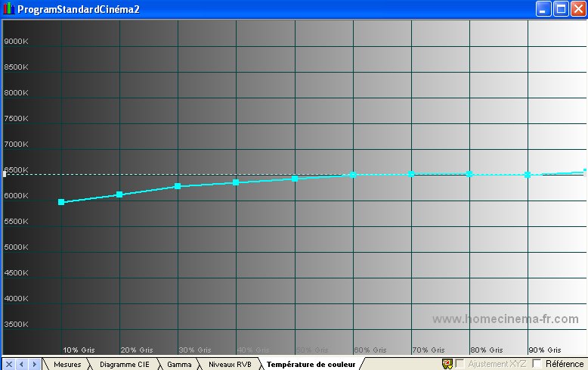The image size is (588, 370).
Task: Click the 7500K axis label
Action: [16, 118]
